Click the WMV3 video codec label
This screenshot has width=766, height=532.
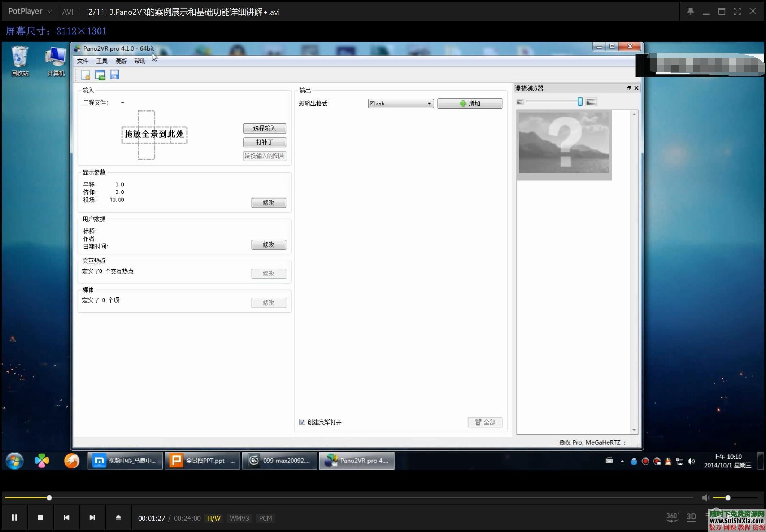[x=239, y=518]
